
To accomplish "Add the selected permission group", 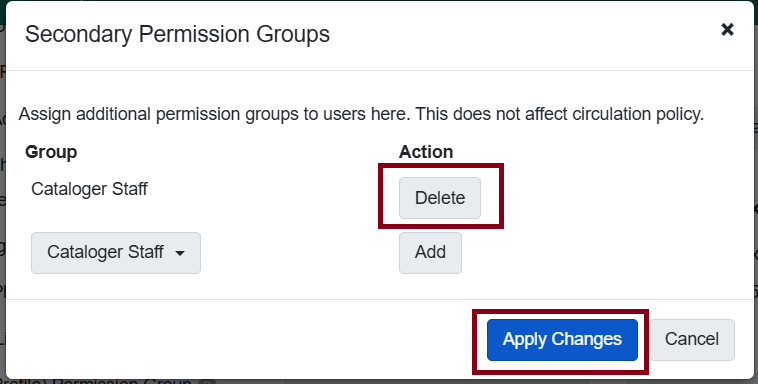I will (430, 253).
